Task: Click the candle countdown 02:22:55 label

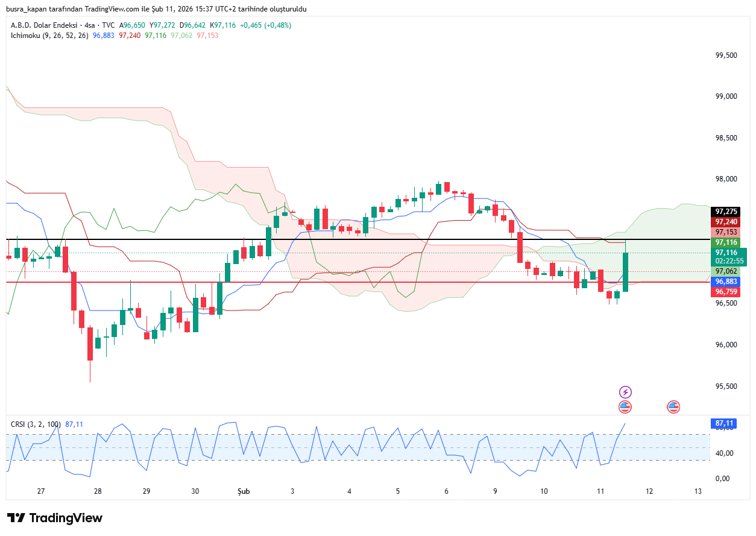Action: pyautogui.click(x=729, y=261)
